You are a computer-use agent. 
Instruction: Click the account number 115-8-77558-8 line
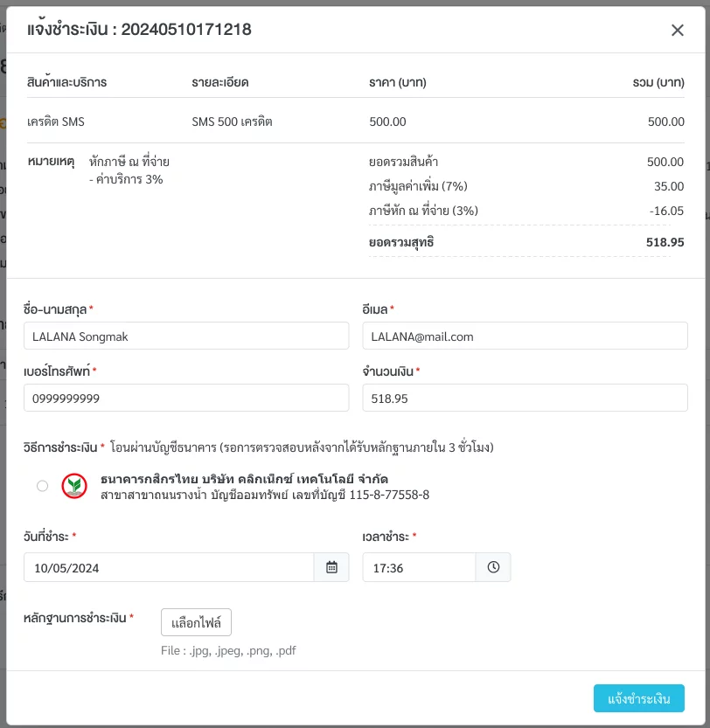click(265, 495)
